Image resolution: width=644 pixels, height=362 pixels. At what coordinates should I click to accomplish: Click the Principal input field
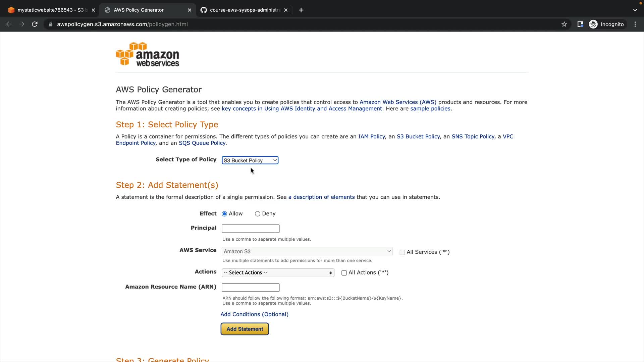point(250,229)
